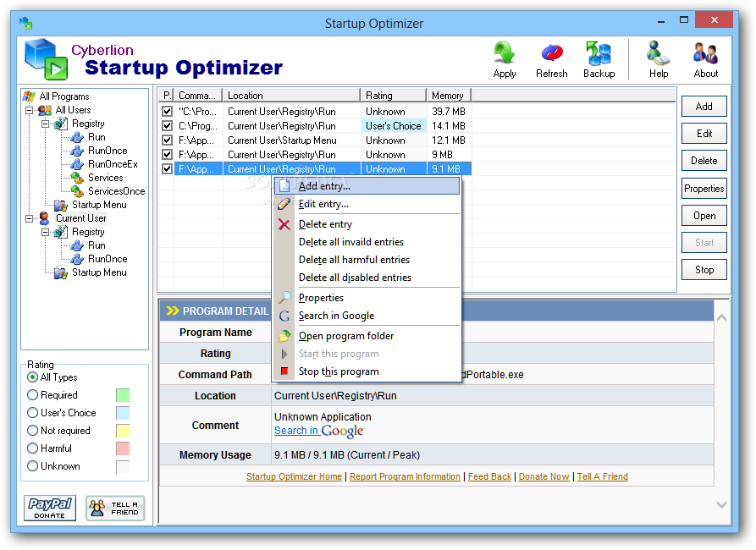
Task: Click the Tell A Friend image button
Action: point(115,508)
